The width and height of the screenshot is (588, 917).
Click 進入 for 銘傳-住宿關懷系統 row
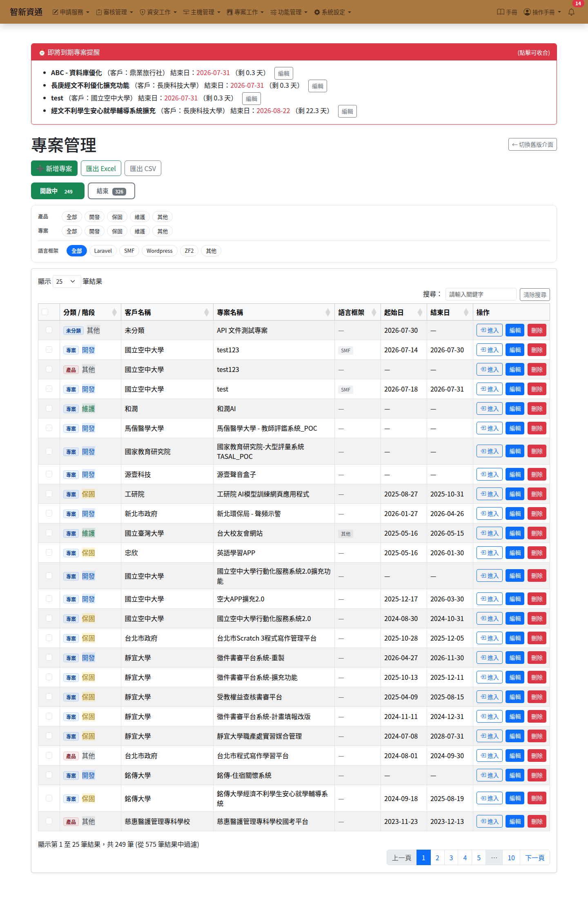click(489, 775)
